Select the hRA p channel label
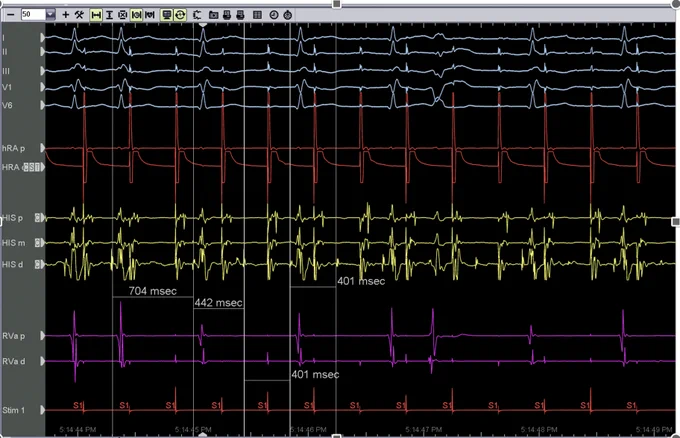The height and width of the screenshot is (438, 680). pos(13,148)
